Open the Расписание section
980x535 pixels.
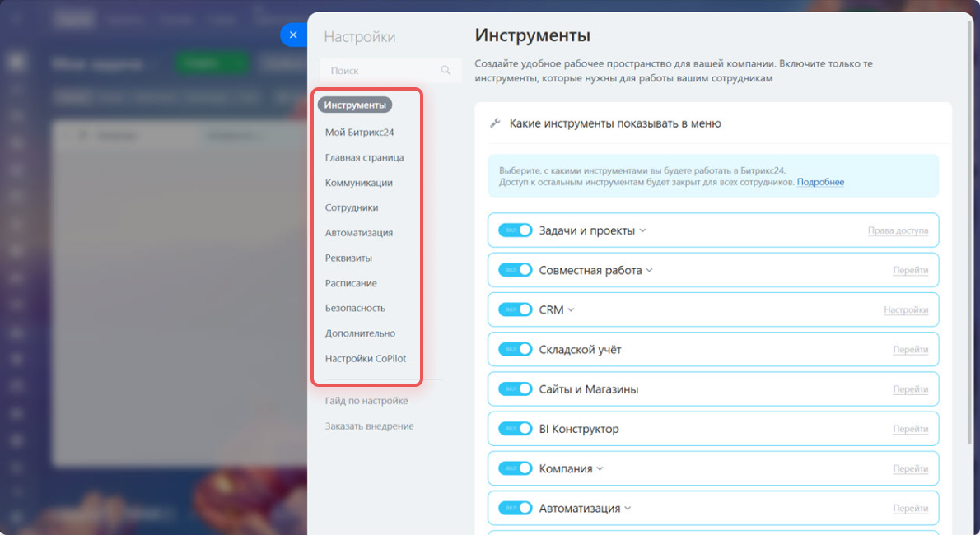pyautogui.click(x=351, y=283)
